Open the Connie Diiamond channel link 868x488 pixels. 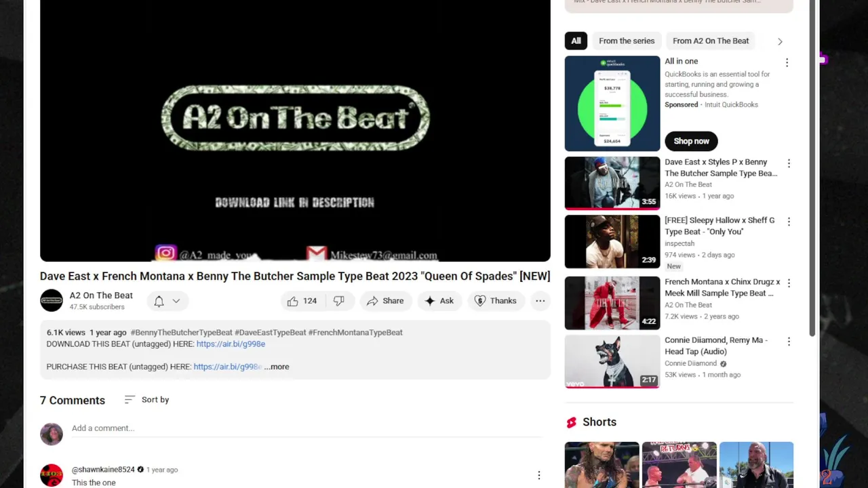[x=690, y=363]
